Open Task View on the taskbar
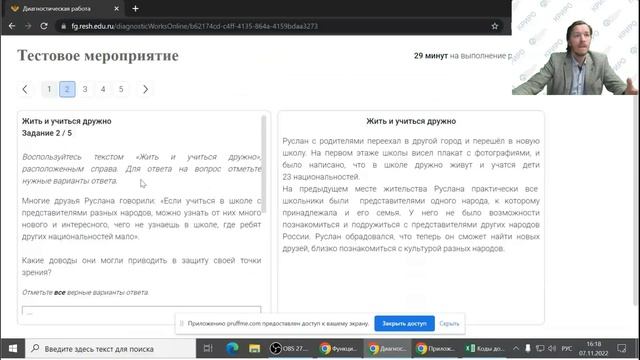This screenshot has height=360, width=640. [208, 349]
